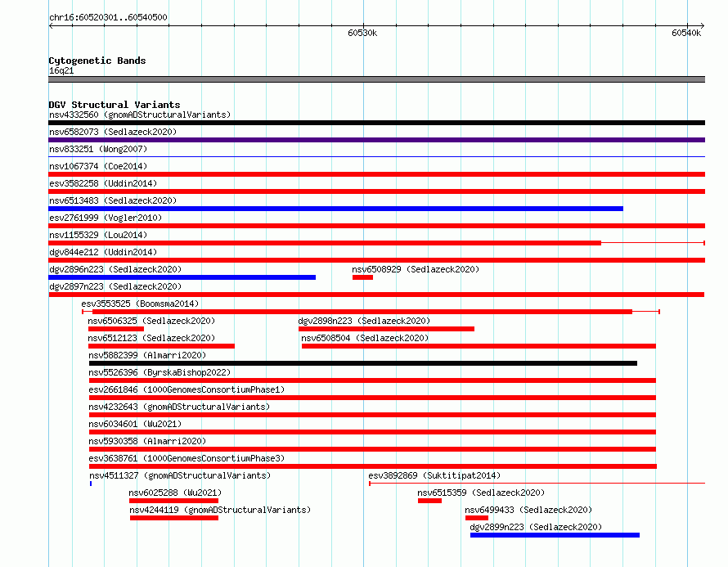Click the nsv4332560 gnomADStructuralVariants label

click(x=140, y=115)
